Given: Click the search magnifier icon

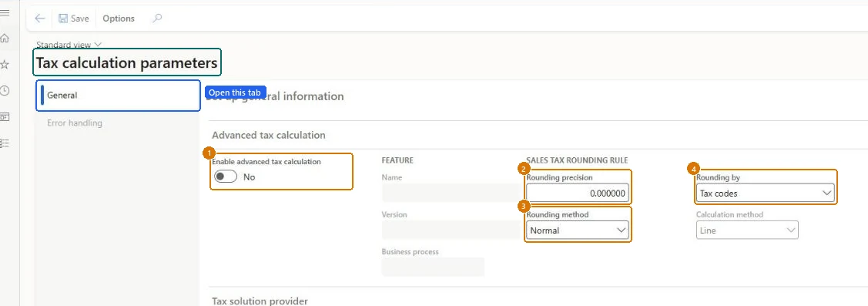Looking at the screenshot, I should click(157, 18).
